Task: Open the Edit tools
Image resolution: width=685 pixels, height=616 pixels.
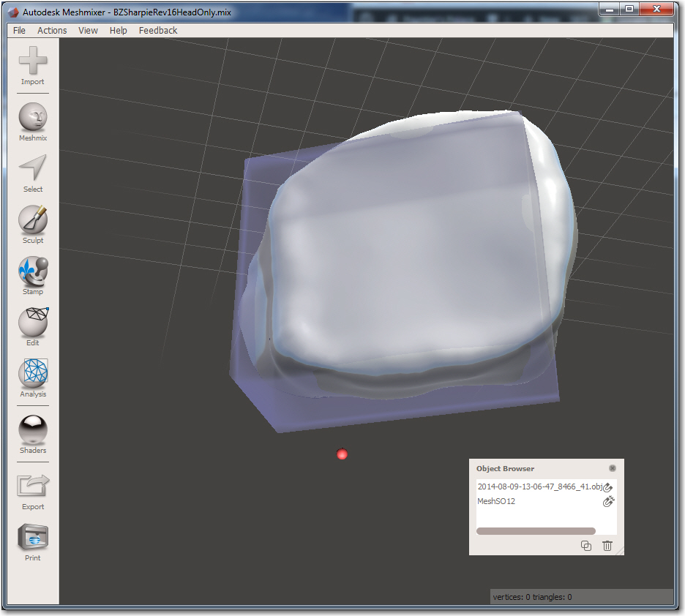Action: point(33,326)
